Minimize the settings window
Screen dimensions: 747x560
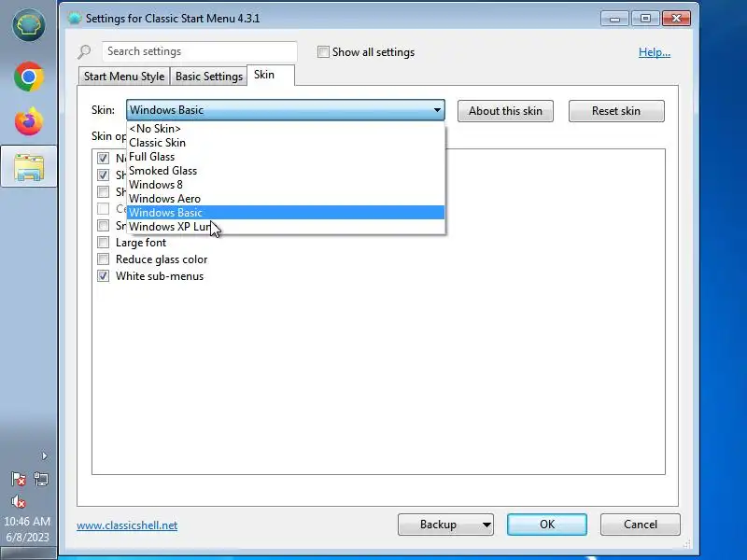point(615,19)
